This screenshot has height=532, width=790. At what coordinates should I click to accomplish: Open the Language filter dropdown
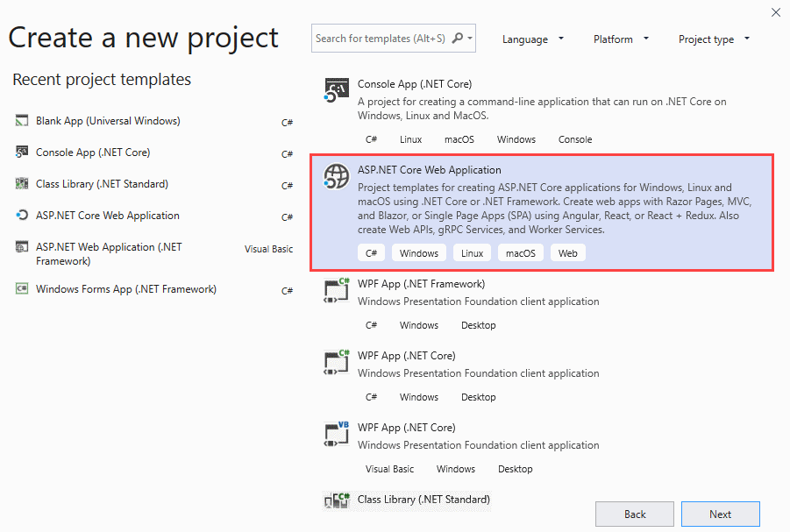532,39
